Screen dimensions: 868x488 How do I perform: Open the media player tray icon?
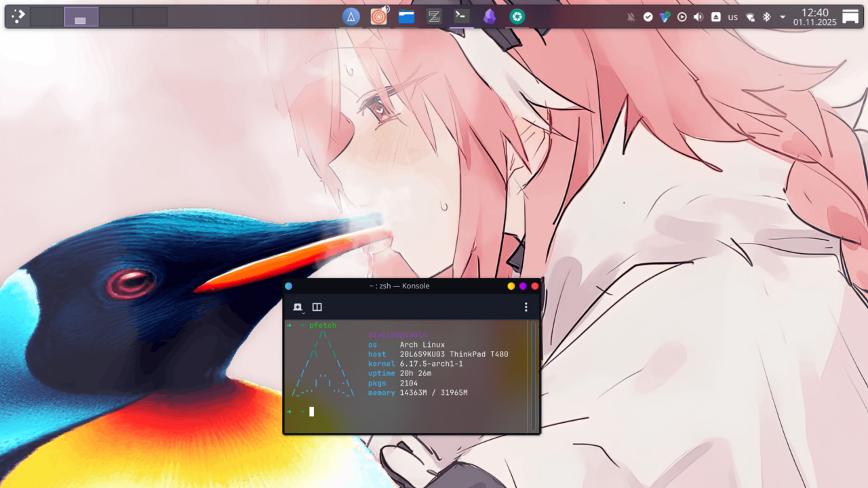pyautogui.click(x=682, y=17)
